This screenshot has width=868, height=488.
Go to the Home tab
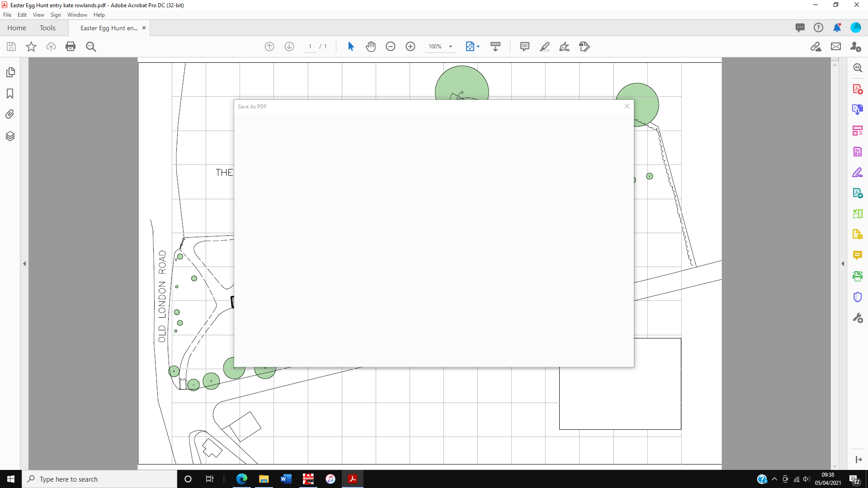coord(17,28)
